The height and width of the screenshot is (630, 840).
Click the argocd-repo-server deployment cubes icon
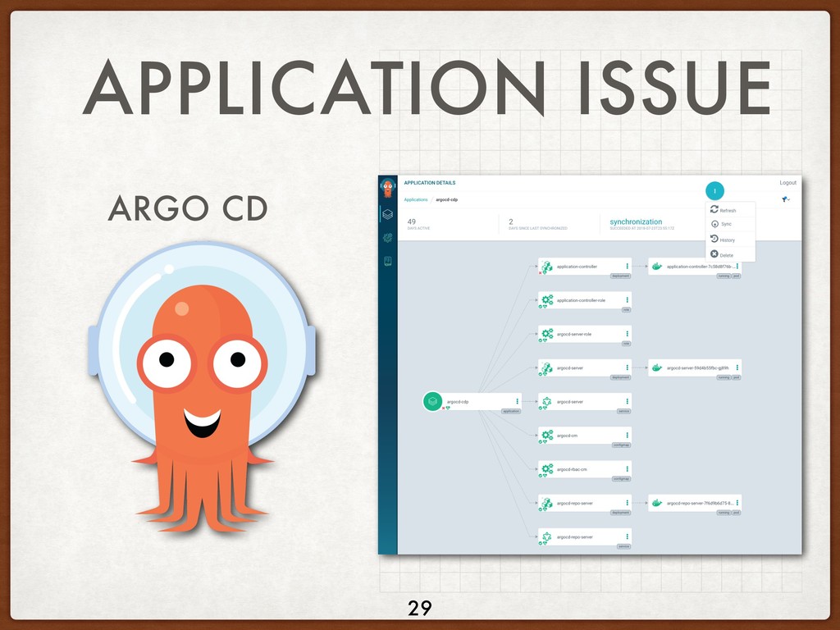pyautogui.click(x=546, y=503)
